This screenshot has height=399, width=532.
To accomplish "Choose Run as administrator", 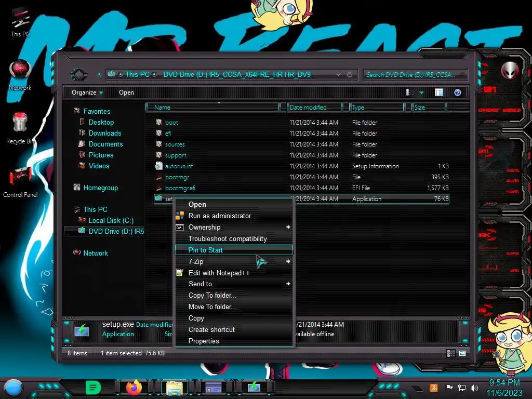I will 234,216.
